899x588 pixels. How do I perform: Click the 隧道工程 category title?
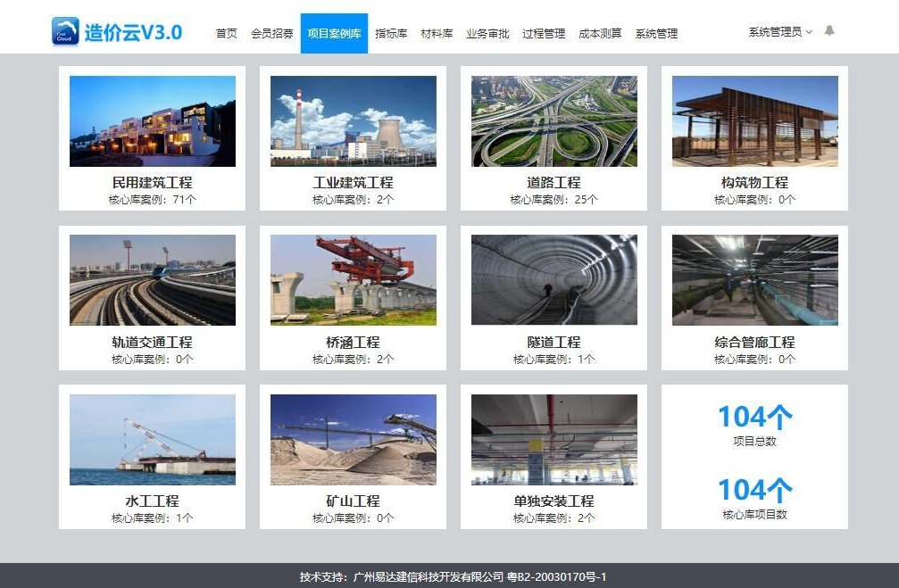pyautogui.click(x=554, y=342)
